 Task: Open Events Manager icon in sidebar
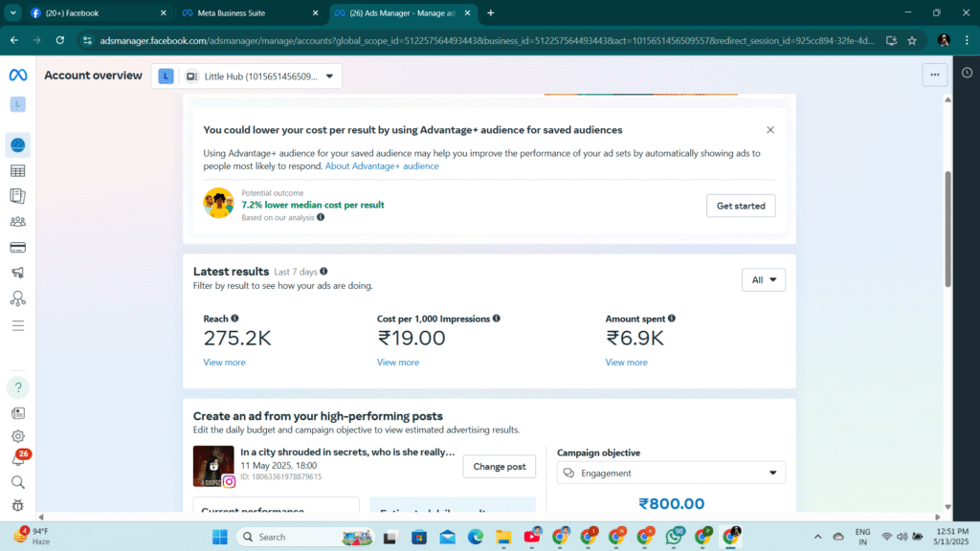(17, 298)
